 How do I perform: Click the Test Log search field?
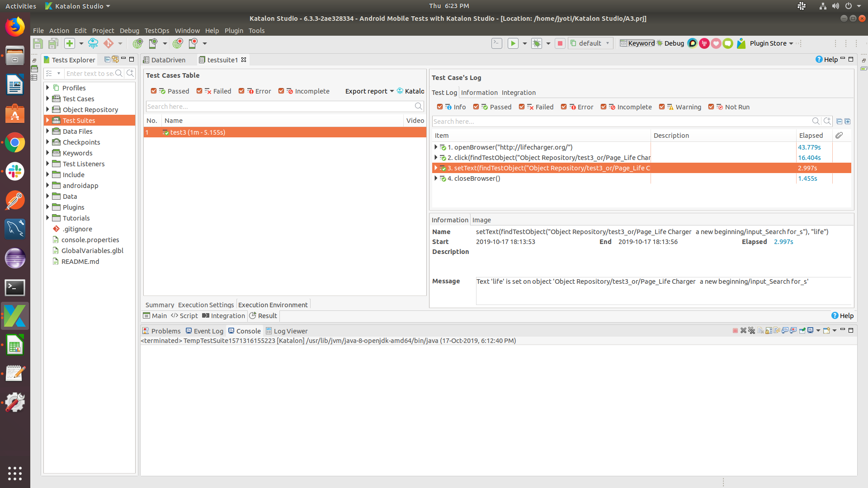click(621, 122)
